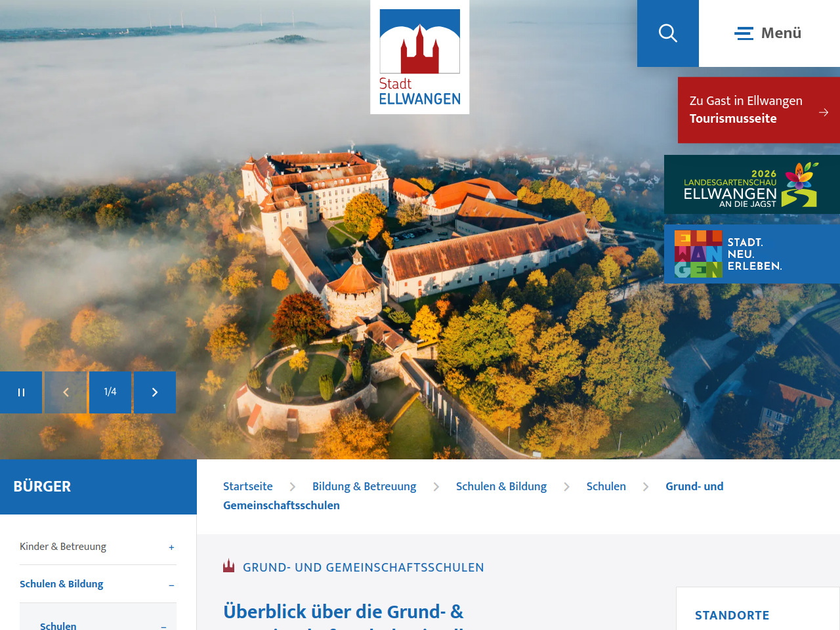Open Landesgartenschau 2026 Ellwangen banner
The width and height of the screenshot is (840, 630).
[x=751, y=184]
